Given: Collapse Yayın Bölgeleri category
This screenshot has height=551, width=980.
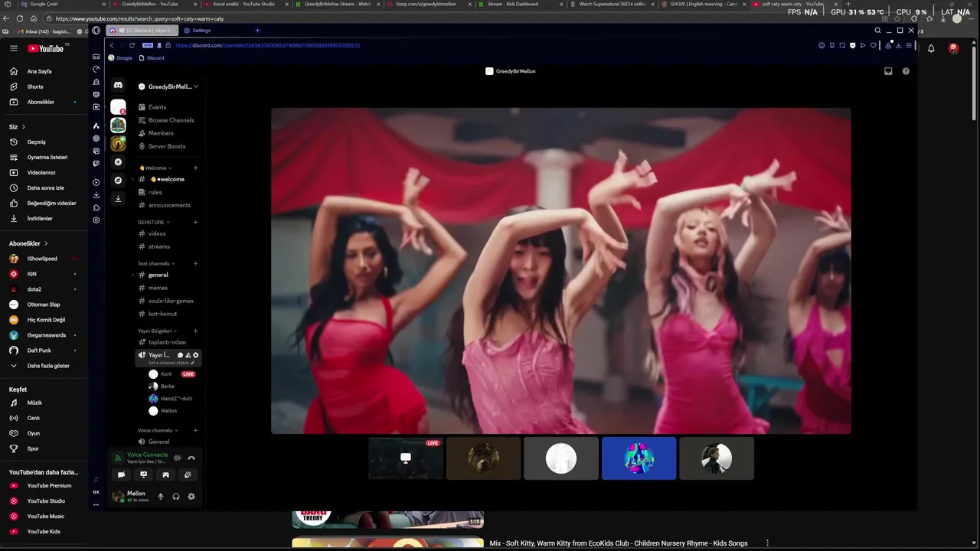Looking at the screenshot, I should (x=157, y=331).
